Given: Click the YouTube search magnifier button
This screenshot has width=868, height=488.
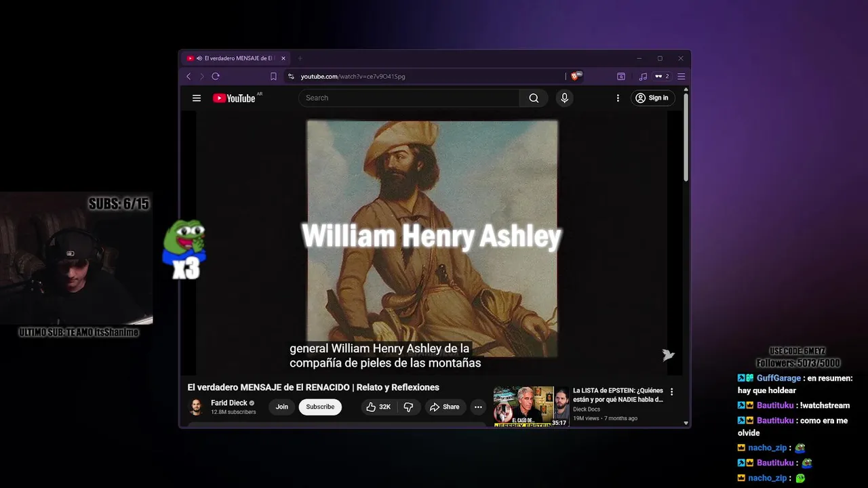Looking at the screenshot, I should 534,98.
